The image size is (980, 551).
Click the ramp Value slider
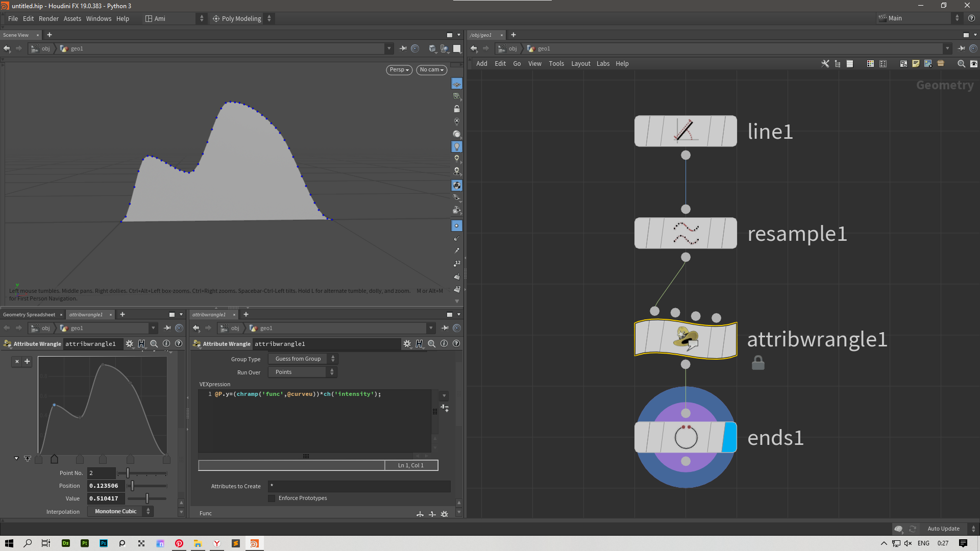(x=147, y=498)
